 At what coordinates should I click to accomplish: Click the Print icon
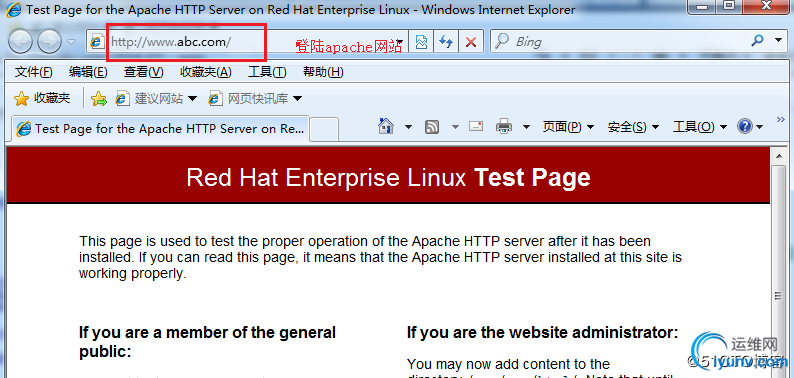(x=503, y=126)
